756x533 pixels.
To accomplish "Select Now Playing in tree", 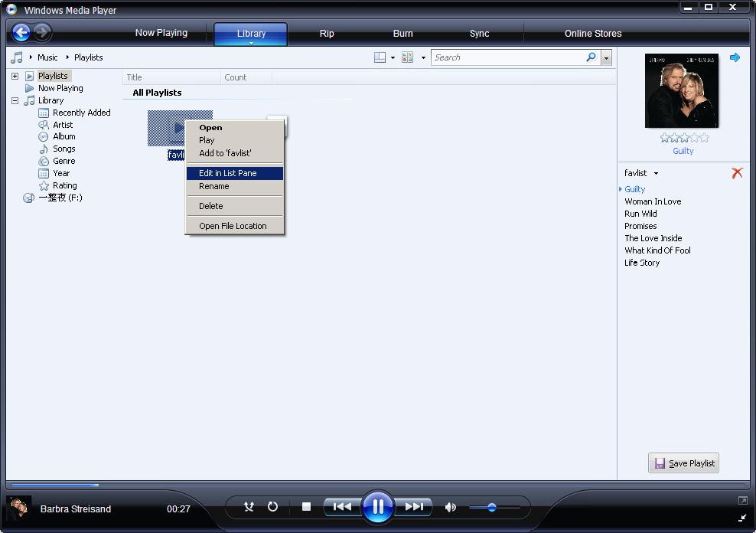I will click(x=60, y=88).
